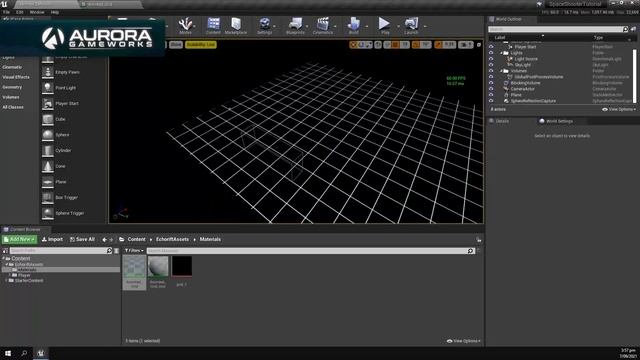This screenshot has height=360, width=640.
Task: Toggle visibility of SphereReflectionCapture
Action: 491,101
